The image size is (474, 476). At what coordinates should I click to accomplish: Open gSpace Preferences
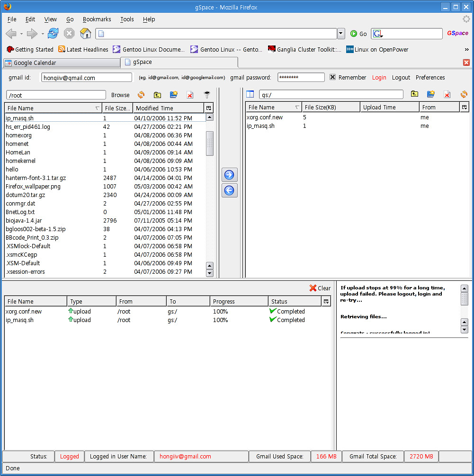point(430,77)
